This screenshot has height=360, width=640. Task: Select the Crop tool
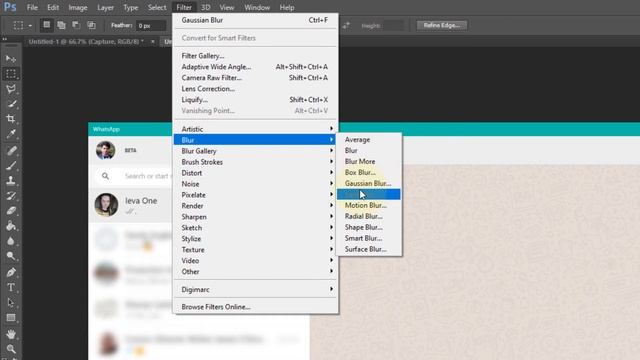(11, 119)
